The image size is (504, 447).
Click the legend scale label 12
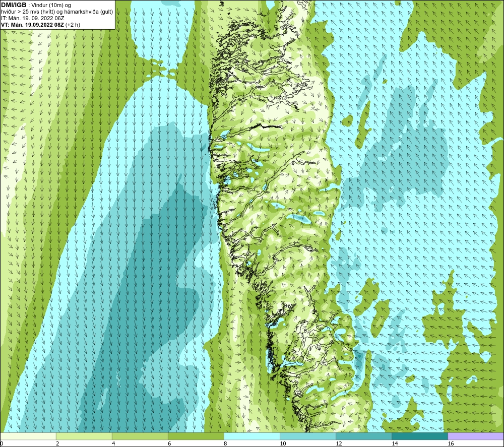[339, 444]
